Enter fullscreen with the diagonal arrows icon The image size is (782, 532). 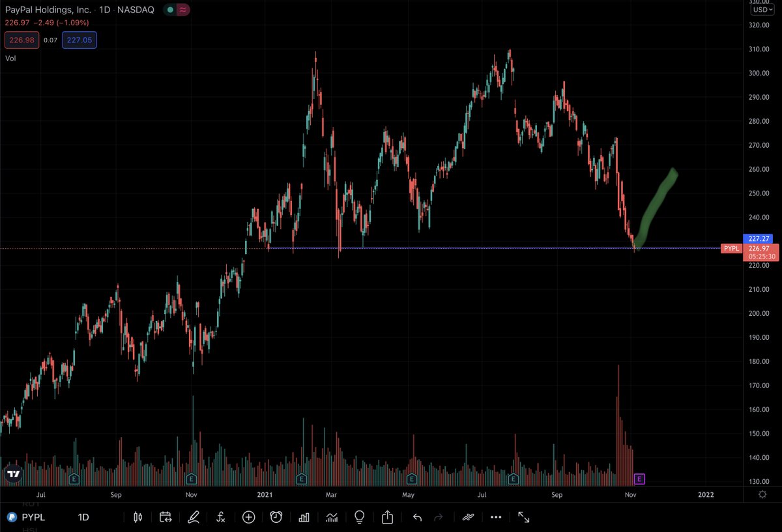(x=524, y=518)
